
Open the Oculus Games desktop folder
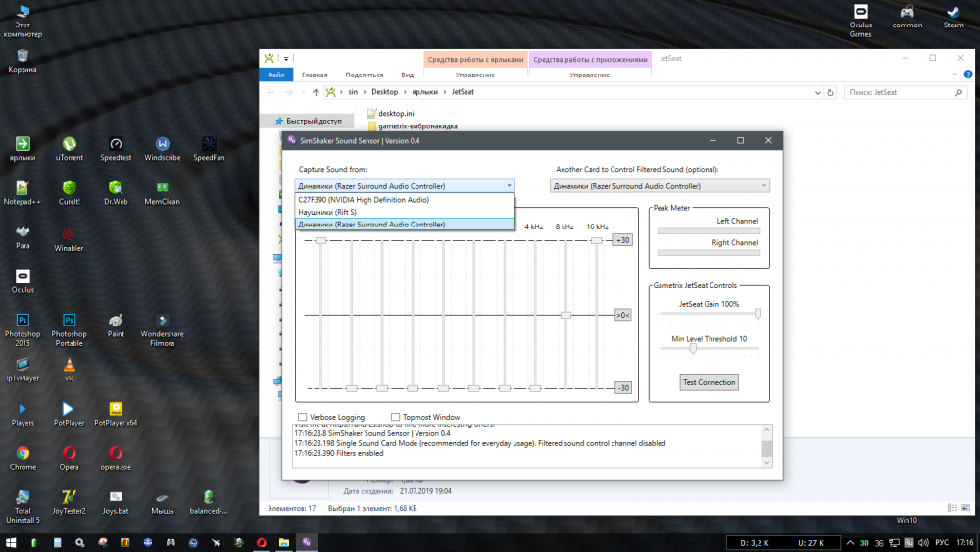859,11
